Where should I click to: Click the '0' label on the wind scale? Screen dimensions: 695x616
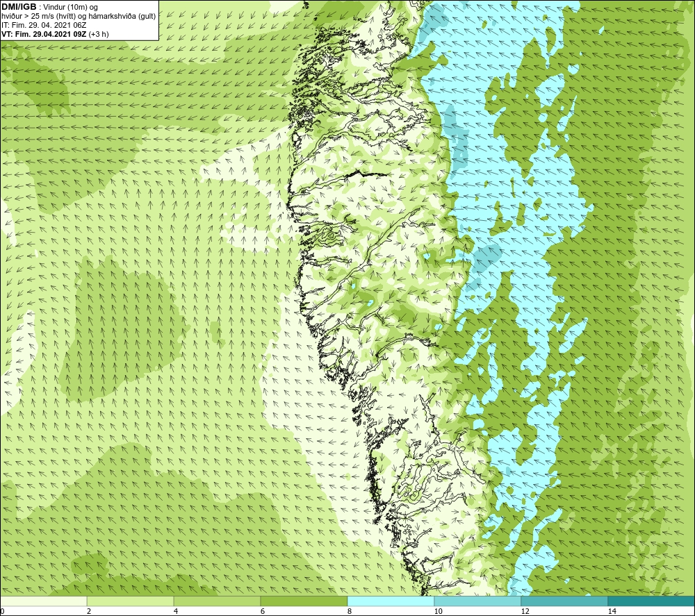[x=2, y=611]
